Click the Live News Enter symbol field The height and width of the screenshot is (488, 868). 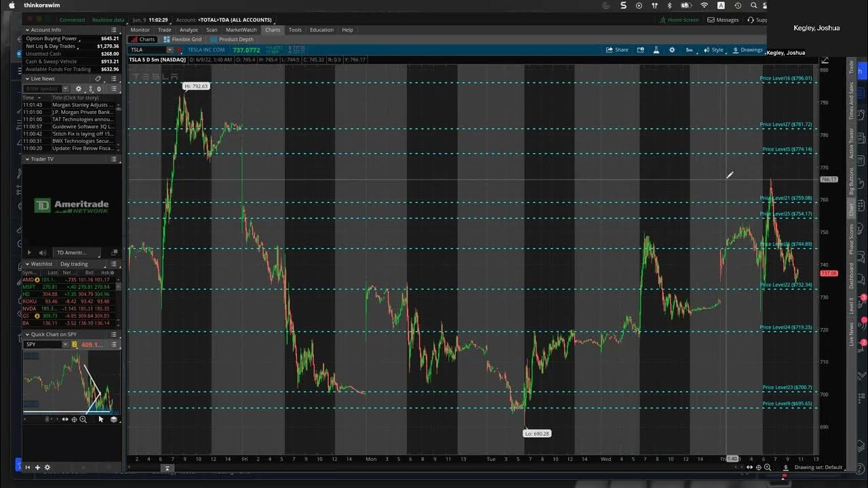pyautogui.click(x=43, y=89)
